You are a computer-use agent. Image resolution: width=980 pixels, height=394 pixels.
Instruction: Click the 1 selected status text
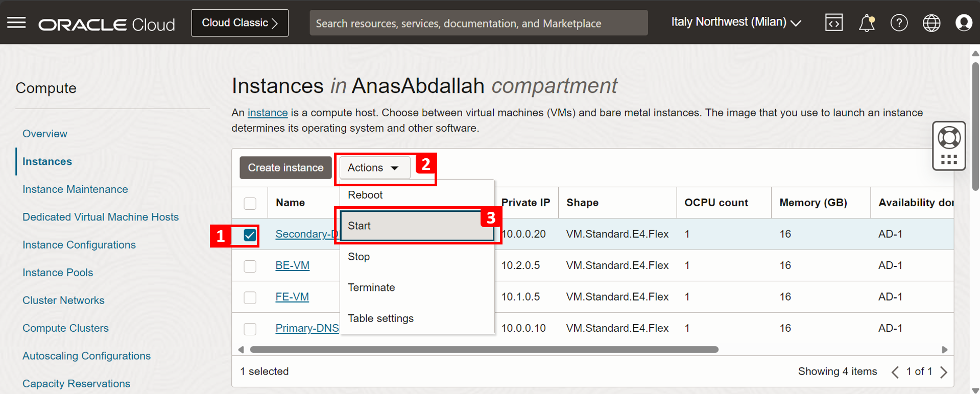click(265, 372)
